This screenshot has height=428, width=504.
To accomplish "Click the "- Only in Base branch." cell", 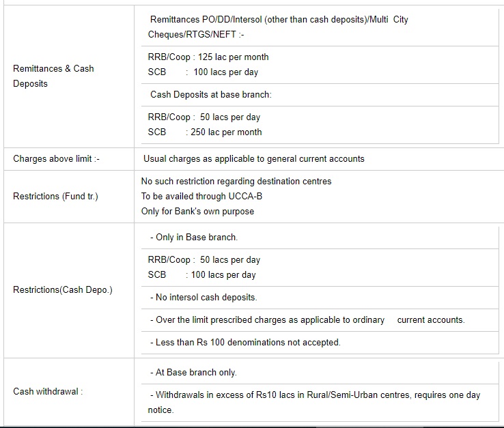I will click(x=194, y=238).
